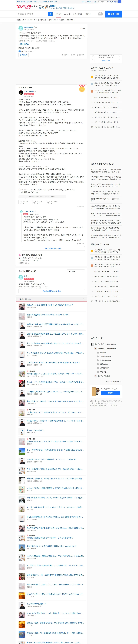138x644 pixels.
Task: Click the folder icon beside 友人関係の悩み
Action: [98, 356]
